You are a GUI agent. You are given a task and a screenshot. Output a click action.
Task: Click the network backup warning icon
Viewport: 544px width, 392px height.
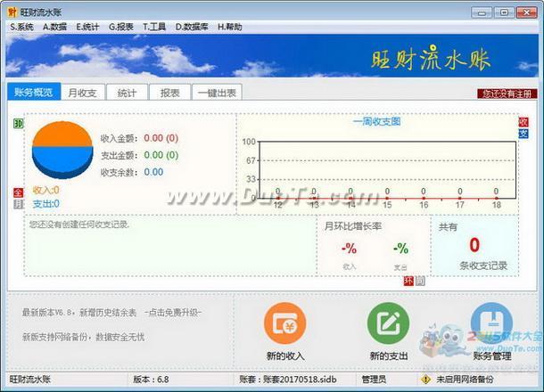425,380
